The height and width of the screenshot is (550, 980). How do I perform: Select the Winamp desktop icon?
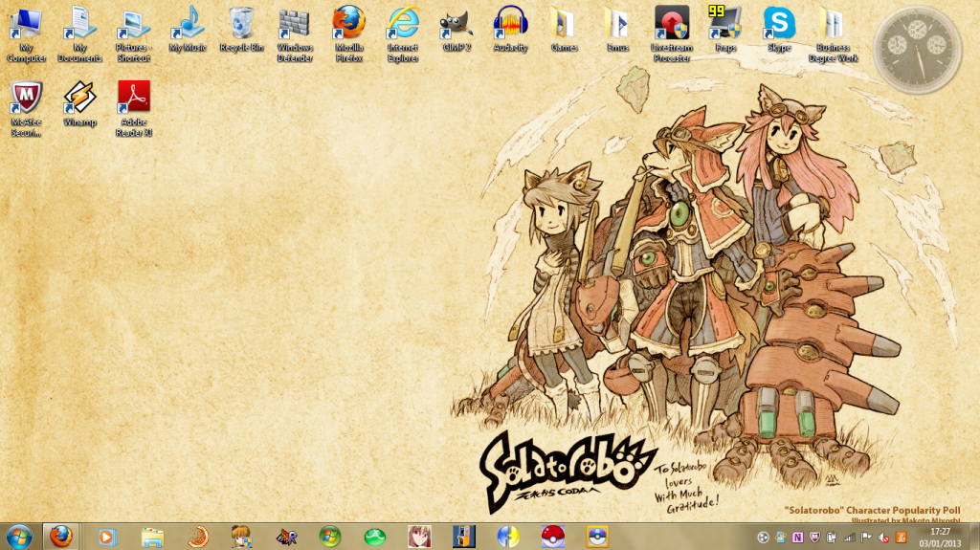click(x=80, y=104)
